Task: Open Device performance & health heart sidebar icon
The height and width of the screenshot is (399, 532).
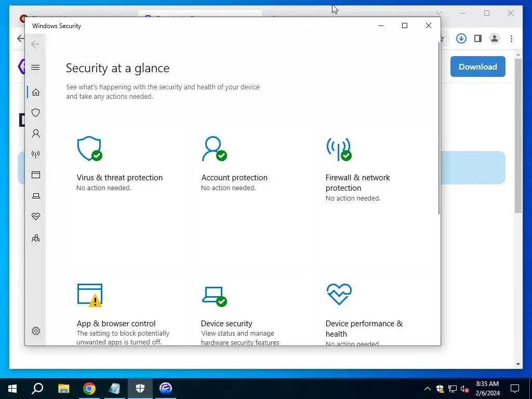Action: tap(36, 217)
